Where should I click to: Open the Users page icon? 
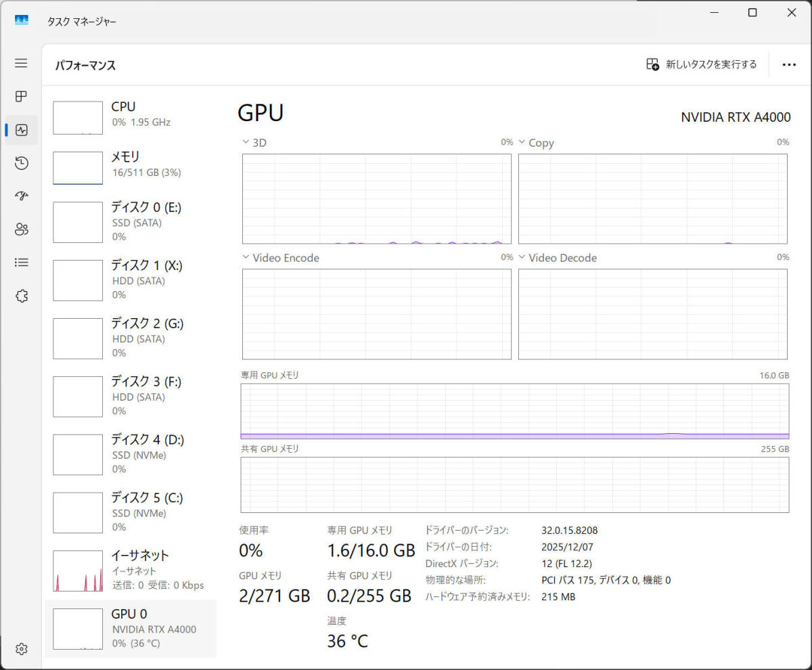pyautogui.click(x=21, y=229)
